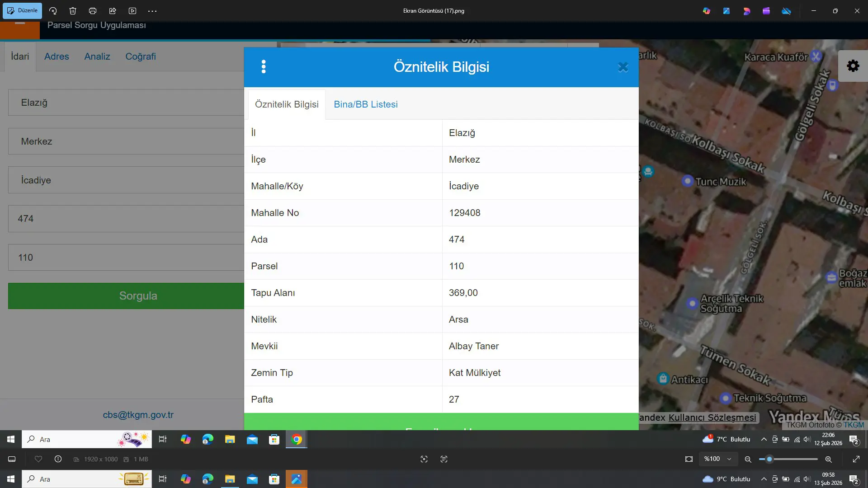Screen dimensions: 868x488
Task: Open the Elazığ province dropdown
Action: 126,103
